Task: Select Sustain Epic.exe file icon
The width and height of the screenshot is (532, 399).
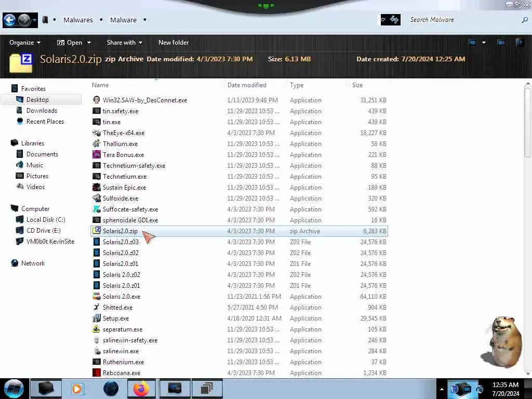Action: (x=97, y=187)
